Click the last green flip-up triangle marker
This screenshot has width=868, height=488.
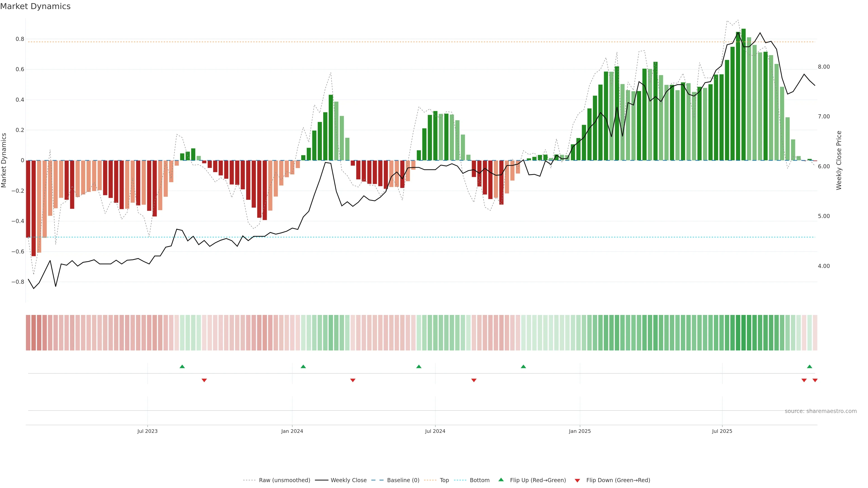tap(809, 366)
